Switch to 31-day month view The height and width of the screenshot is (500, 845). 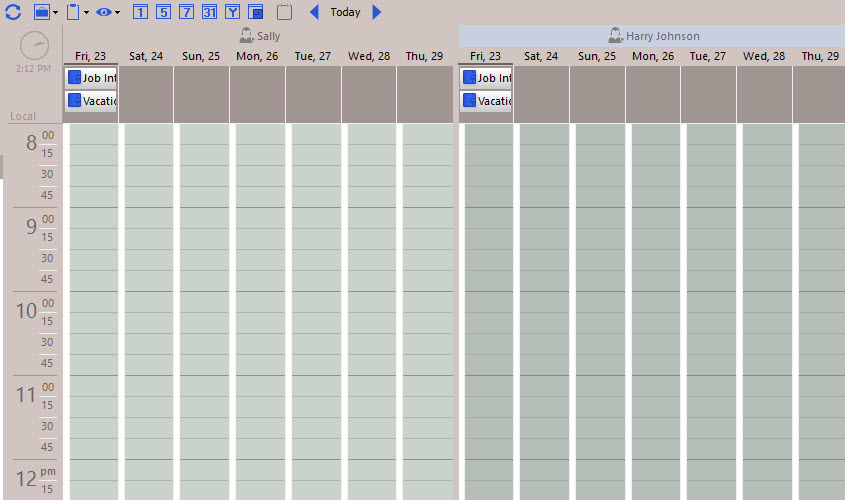click(x=209, y=12)
